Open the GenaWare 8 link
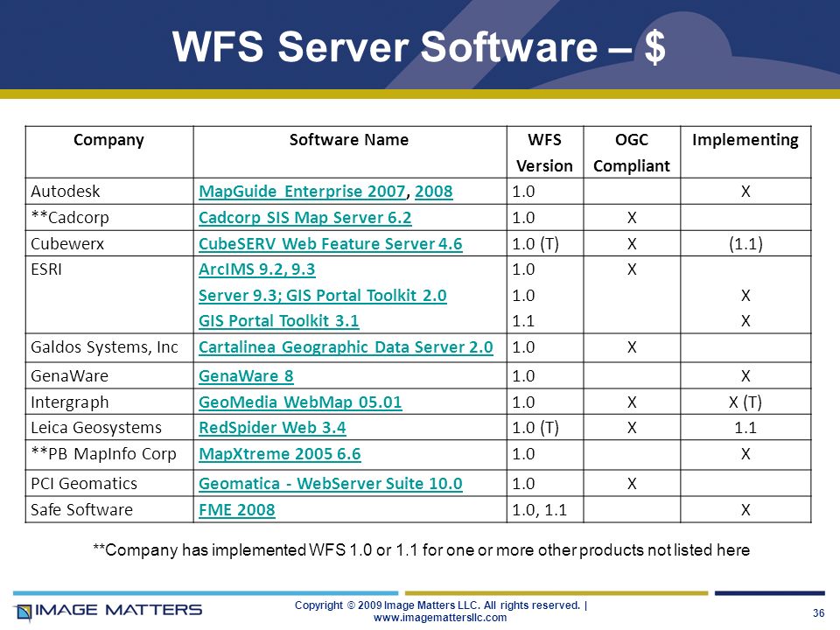Image resolution: width=840 pixels, height=630 pixels. point(246,376)
